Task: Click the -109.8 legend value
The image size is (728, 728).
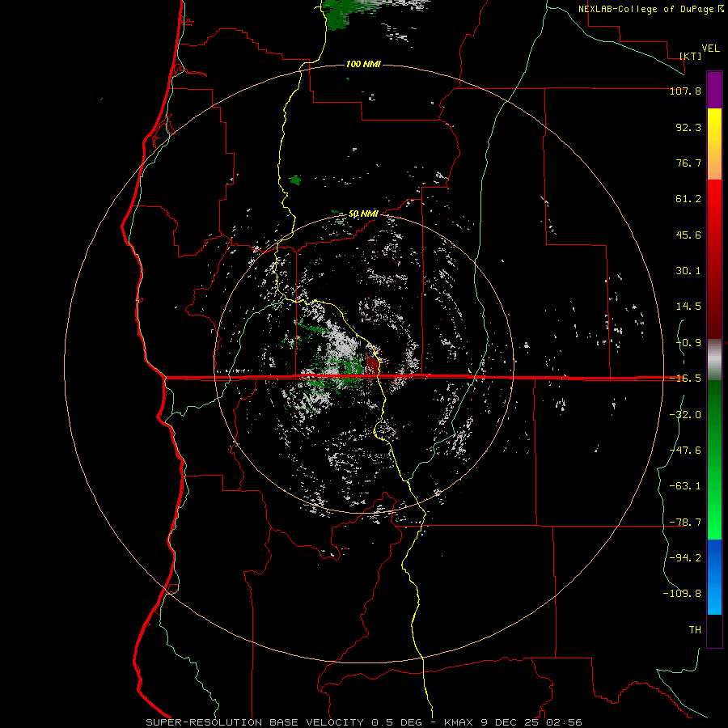Action: (682, 594)
